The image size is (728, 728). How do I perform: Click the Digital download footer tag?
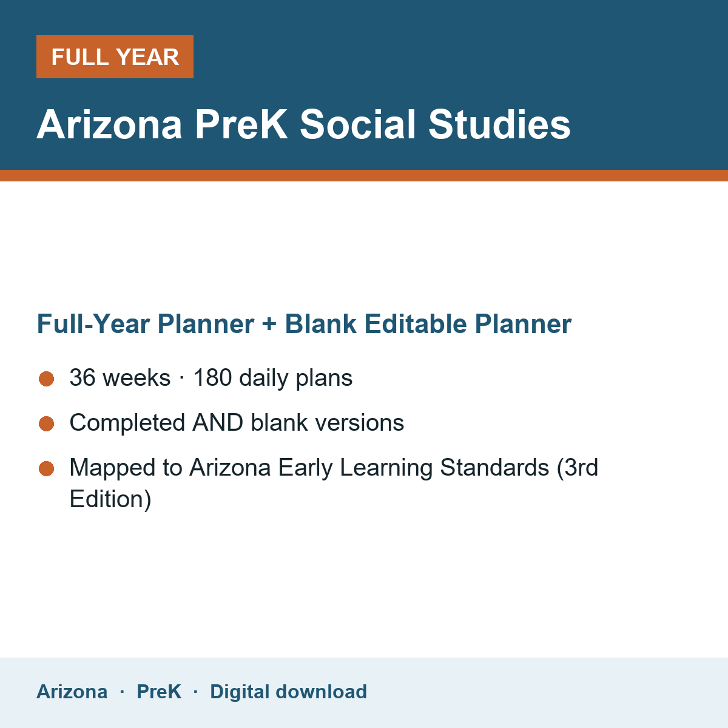(289, 692)
